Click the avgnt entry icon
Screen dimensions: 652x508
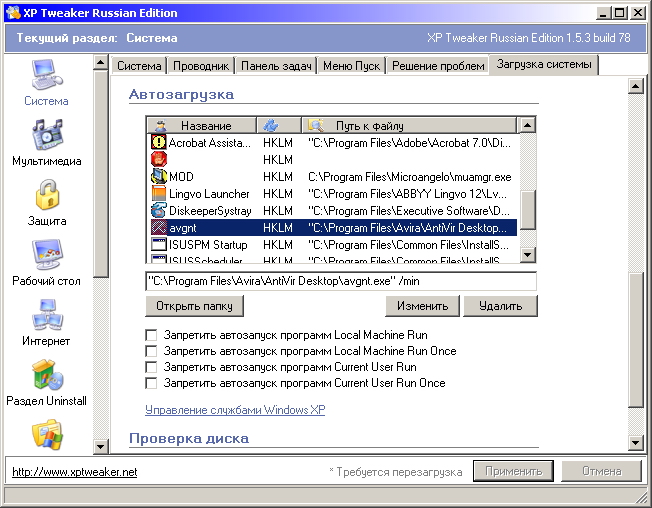[x=158, y=228]
